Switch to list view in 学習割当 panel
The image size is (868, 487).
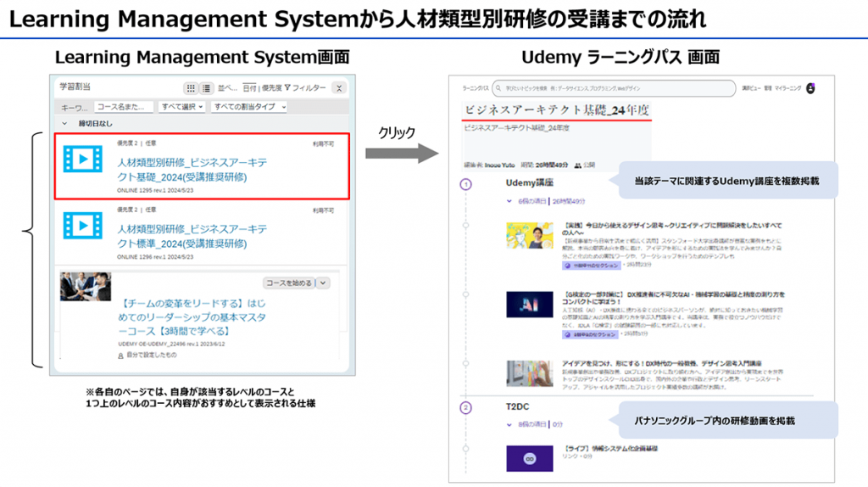pyautogui.click(x=207, y=88)
